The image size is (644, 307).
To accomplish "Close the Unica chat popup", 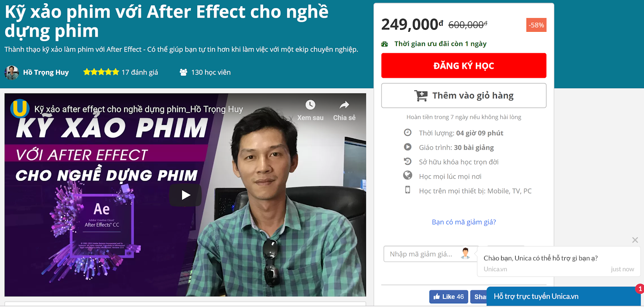I will click(x=635, y=240).
